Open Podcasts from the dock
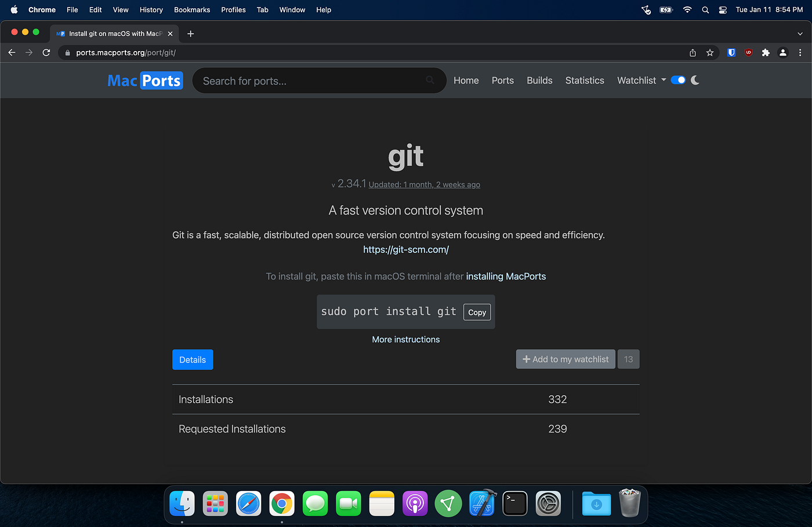The image size is (812, 527). tap(415, 503)
